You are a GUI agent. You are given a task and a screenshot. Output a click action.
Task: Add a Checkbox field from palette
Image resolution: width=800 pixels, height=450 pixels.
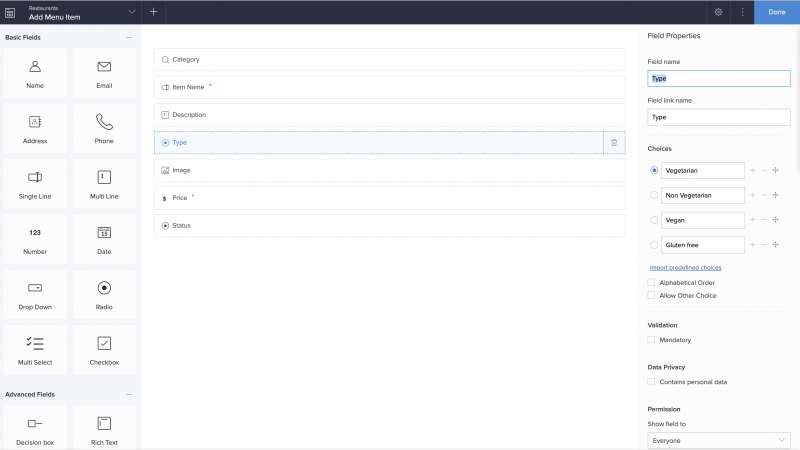point(104,350)
